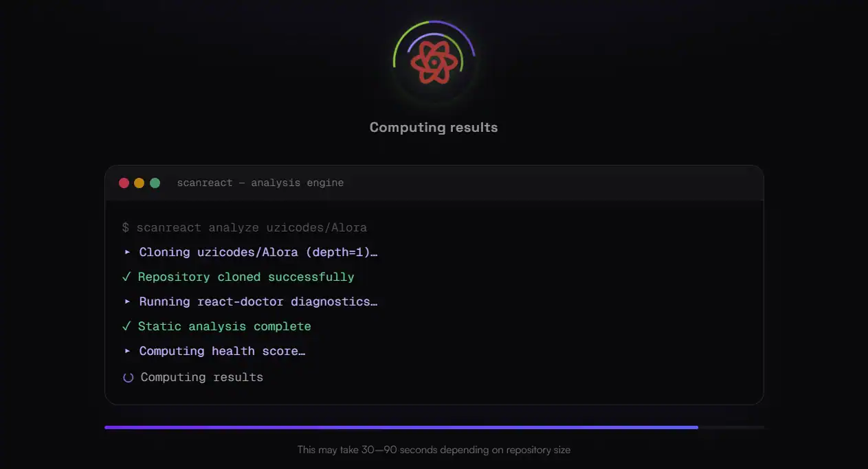Screen dimensions: 868x469
Task: Click the line "Running react-doctor diagnostics…"
Action: coord(258,301)
